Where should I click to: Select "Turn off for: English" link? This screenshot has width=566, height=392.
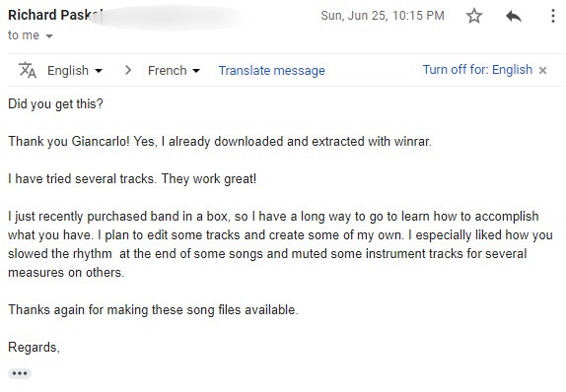pos(477,70)
